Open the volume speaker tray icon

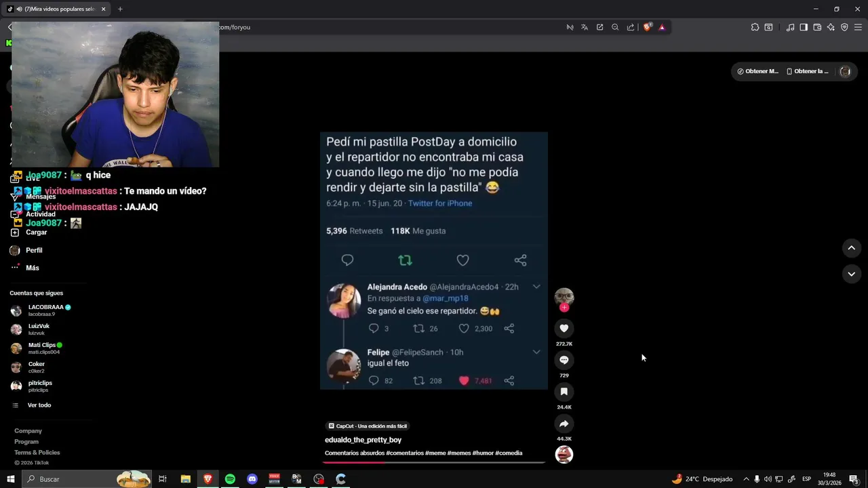click(768, 479)
